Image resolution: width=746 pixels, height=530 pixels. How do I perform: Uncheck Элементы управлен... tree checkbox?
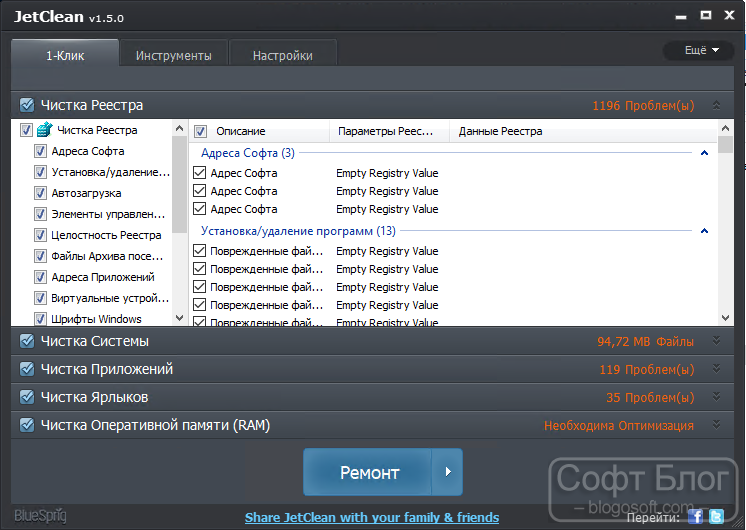coord(40,214)
